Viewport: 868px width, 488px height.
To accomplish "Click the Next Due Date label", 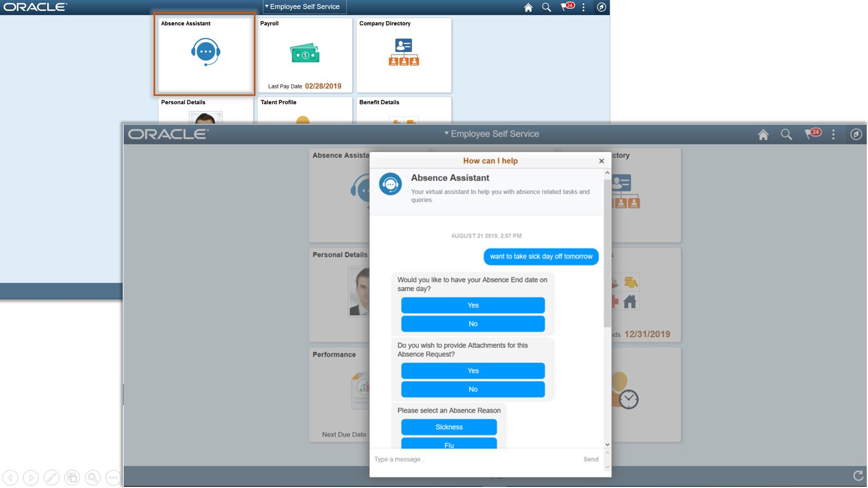I will 344,434.
